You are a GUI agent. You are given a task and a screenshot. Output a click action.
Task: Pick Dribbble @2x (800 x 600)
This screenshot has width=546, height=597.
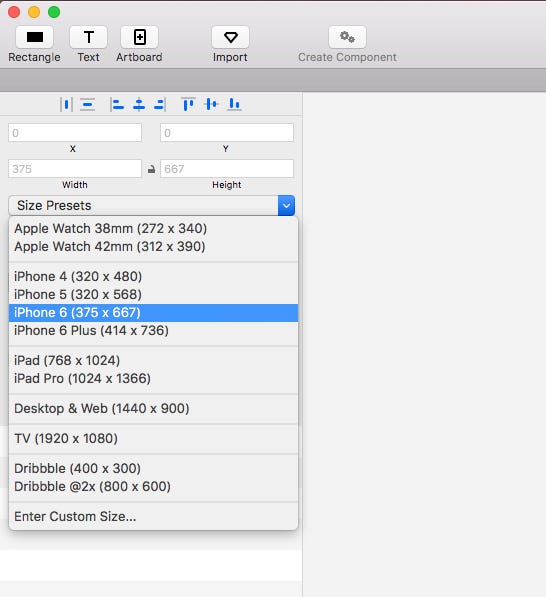click(153, 487)
